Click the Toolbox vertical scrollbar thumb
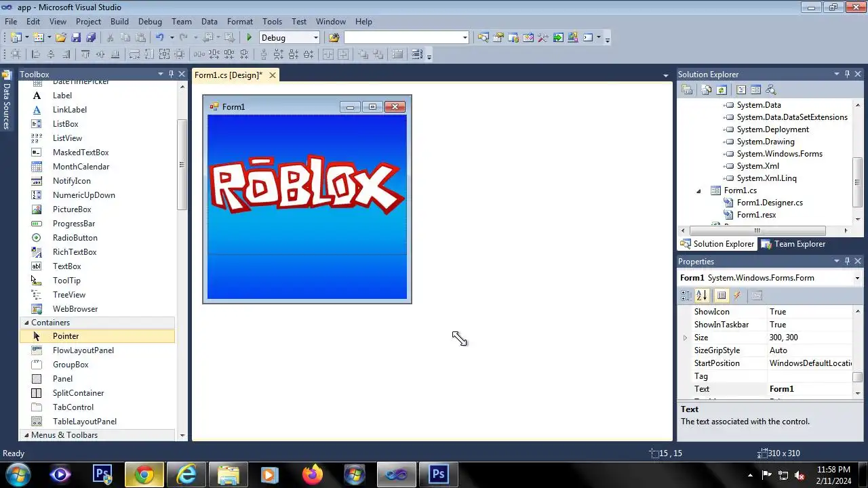The image size is (868, 488). 182,165
